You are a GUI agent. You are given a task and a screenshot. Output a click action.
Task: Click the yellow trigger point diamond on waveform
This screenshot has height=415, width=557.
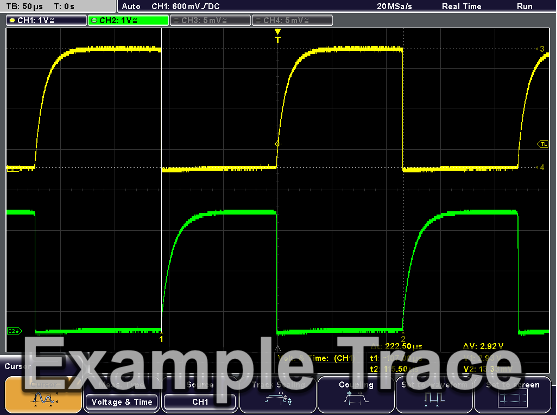point(277,144)
